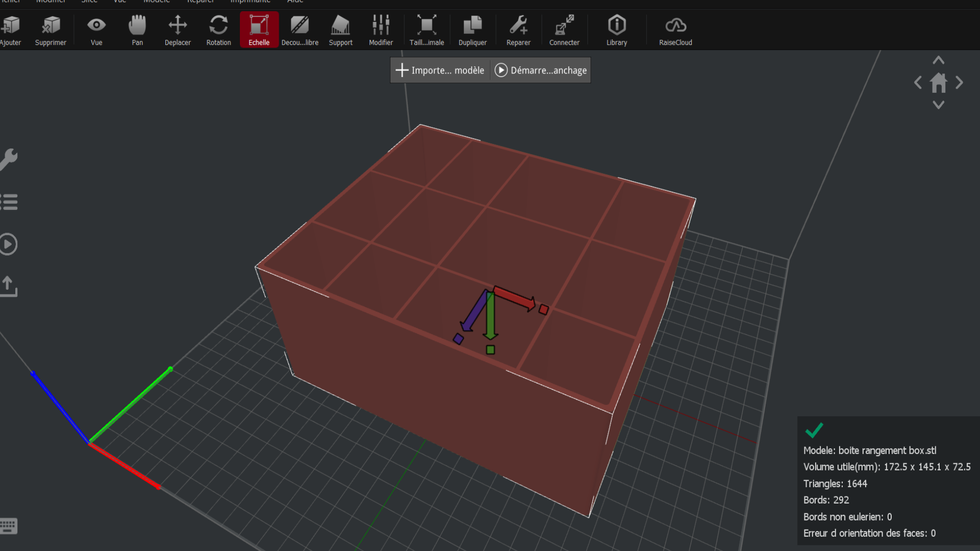Select the Dupliquer duplicate tool
980x551 pixels.
[472, 30]
